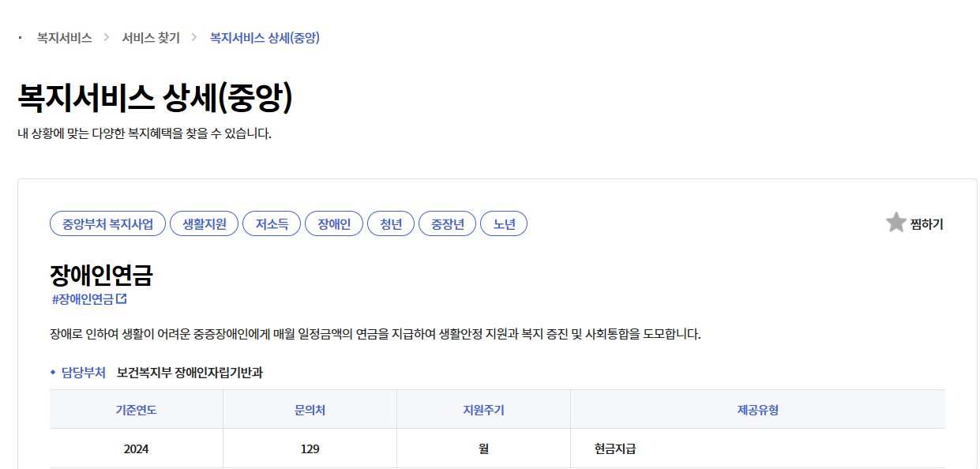
Task: Click the 저소득 tag chip
Action: click(x=272, y=223)
